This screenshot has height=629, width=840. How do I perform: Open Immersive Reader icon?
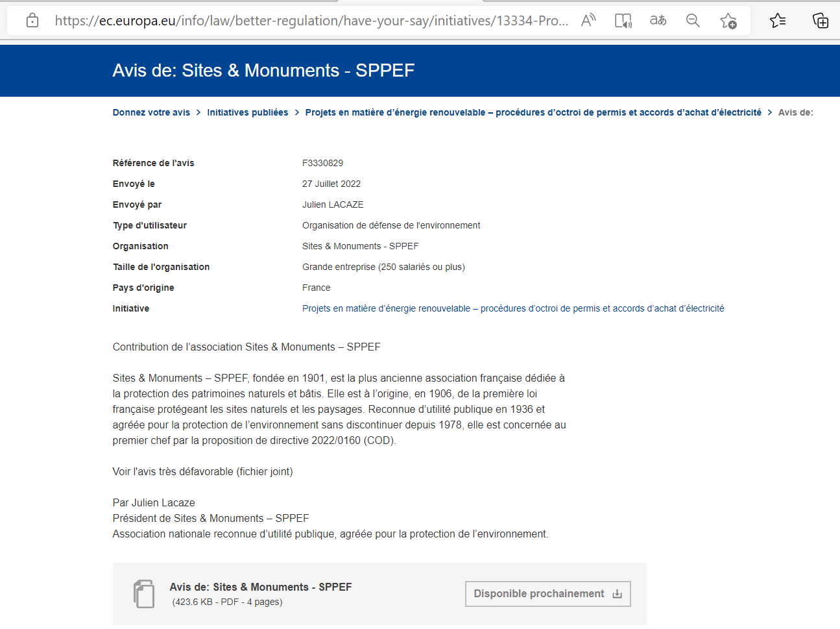(x=623, y=21)
